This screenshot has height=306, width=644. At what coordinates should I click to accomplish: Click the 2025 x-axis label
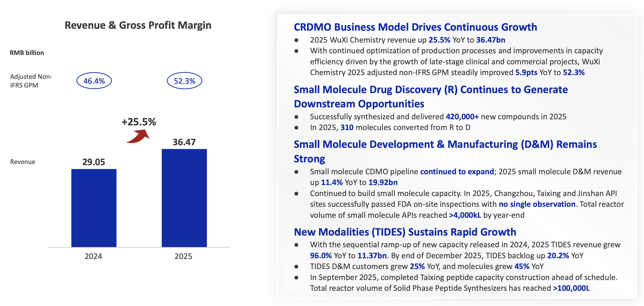coord(183,256)
